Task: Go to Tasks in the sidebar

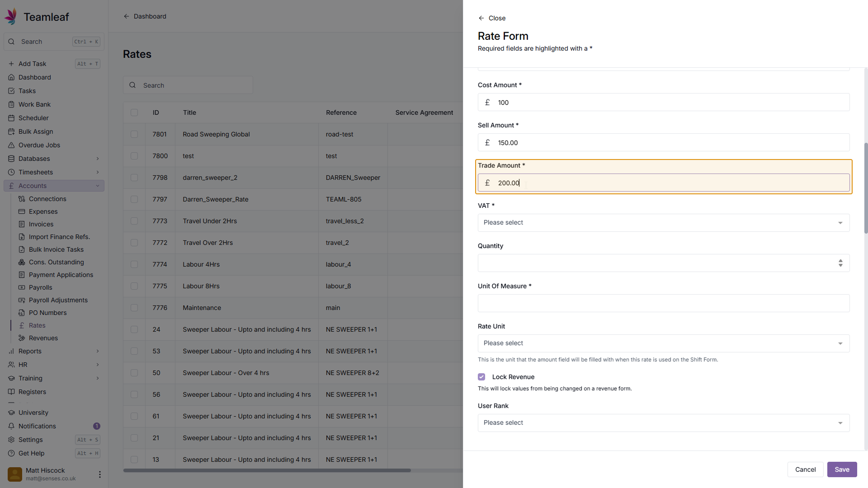Action: click(x=27, y=91)
